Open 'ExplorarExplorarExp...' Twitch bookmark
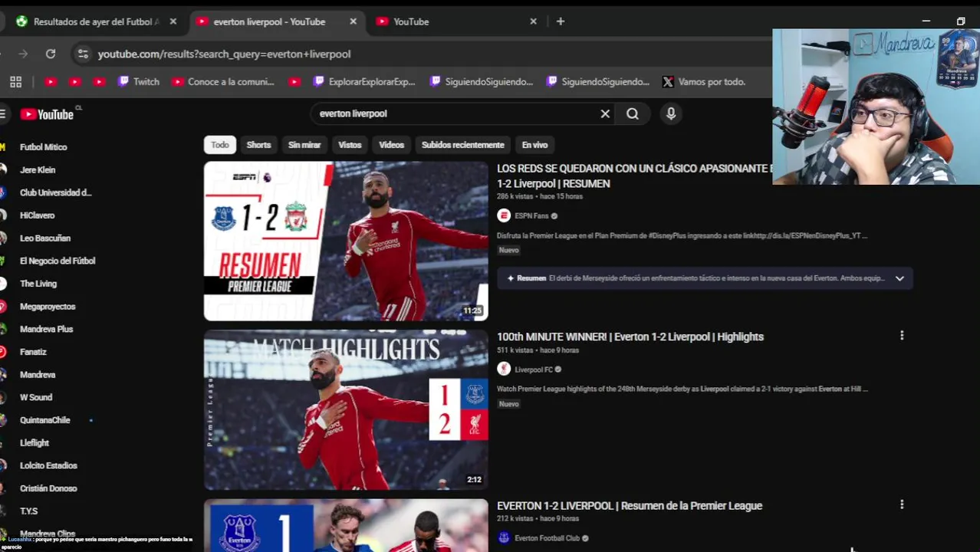Screen dimensions: 980x552 point(363,81)
